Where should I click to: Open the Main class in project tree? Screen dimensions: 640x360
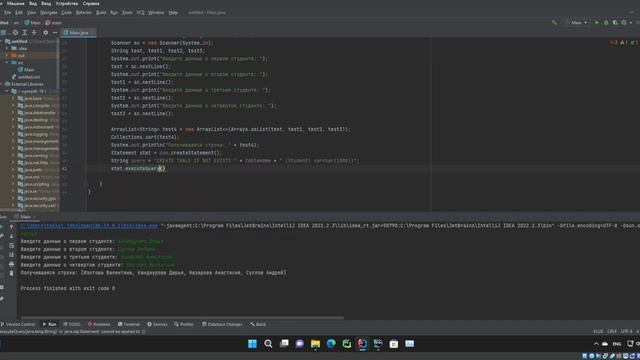(x=29, y=70)
